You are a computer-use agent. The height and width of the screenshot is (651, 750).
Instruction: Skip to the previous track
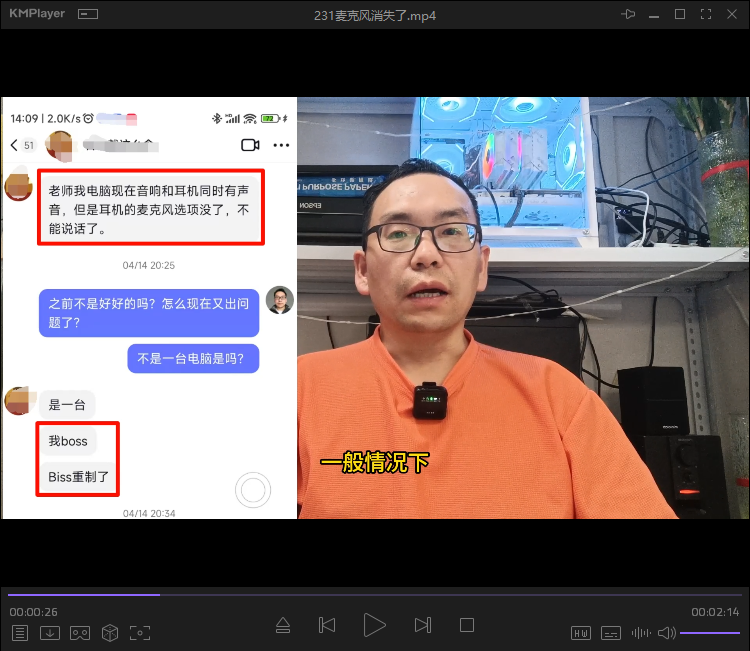click(327, 626)
